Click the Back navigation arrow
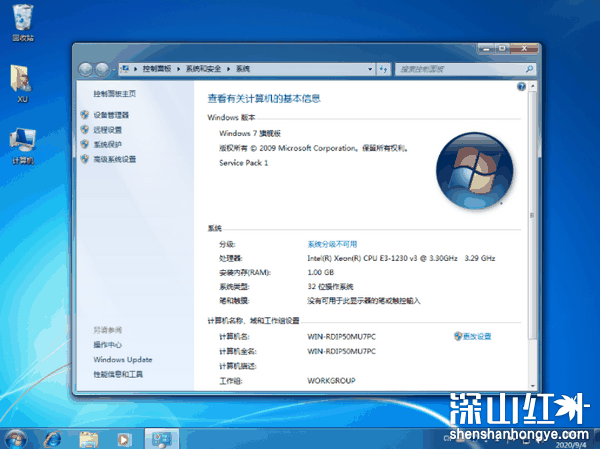600x449 pixels. click(85, 69)
